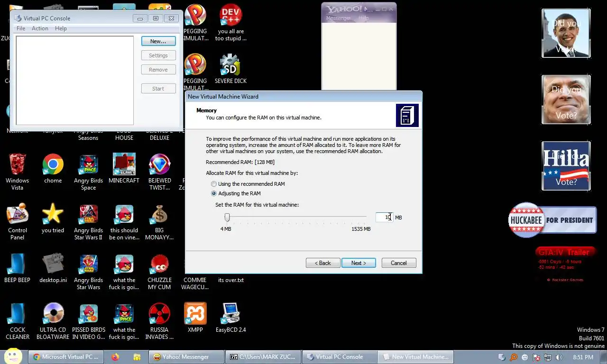Click the smiley Start orb
The width and height of the screenshot is (607, 364).
coord(13,356)
